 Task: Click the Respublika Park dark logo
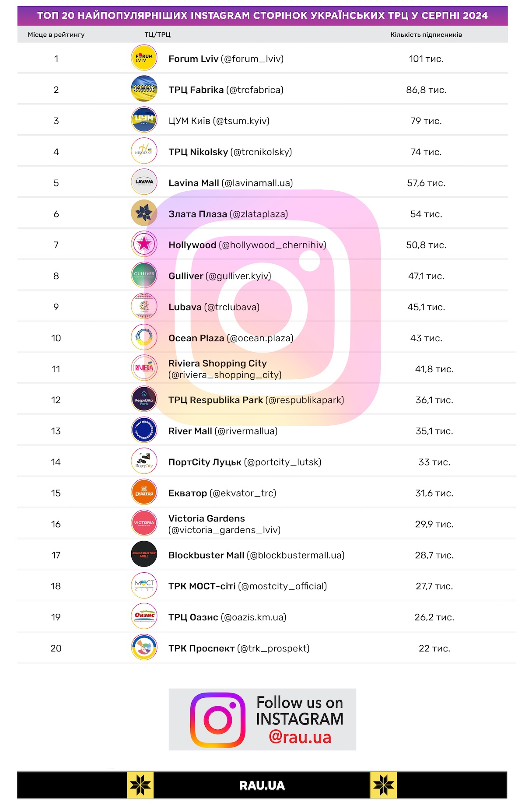144,399
